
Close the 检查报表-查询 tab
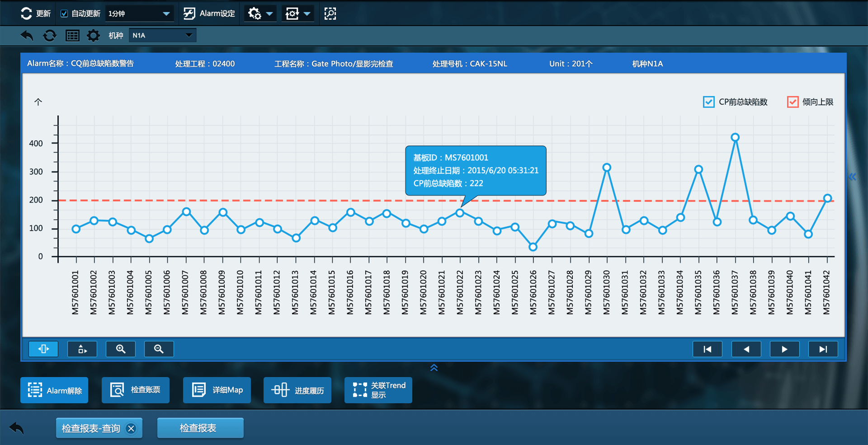coord(131,428)
